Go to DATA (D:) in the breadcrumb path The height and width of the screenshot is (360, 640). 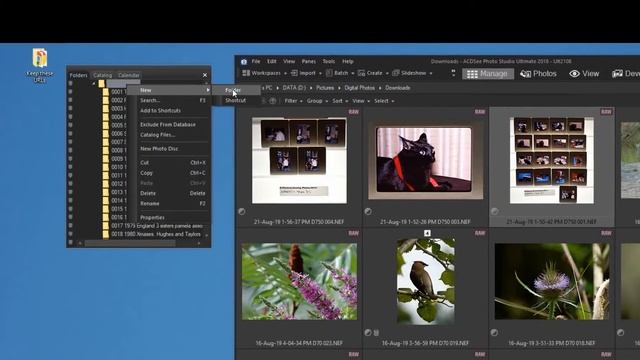pos(294,88)
